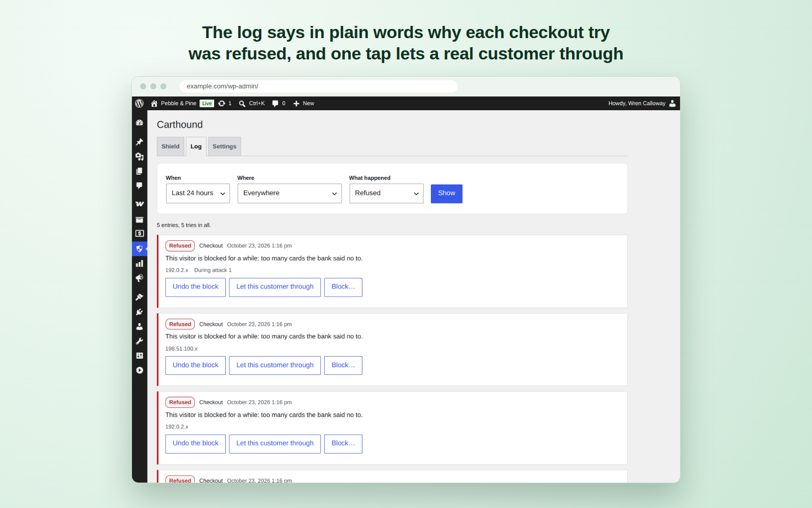
Task: Select the Log tab
Action: [x=196, y=146]
